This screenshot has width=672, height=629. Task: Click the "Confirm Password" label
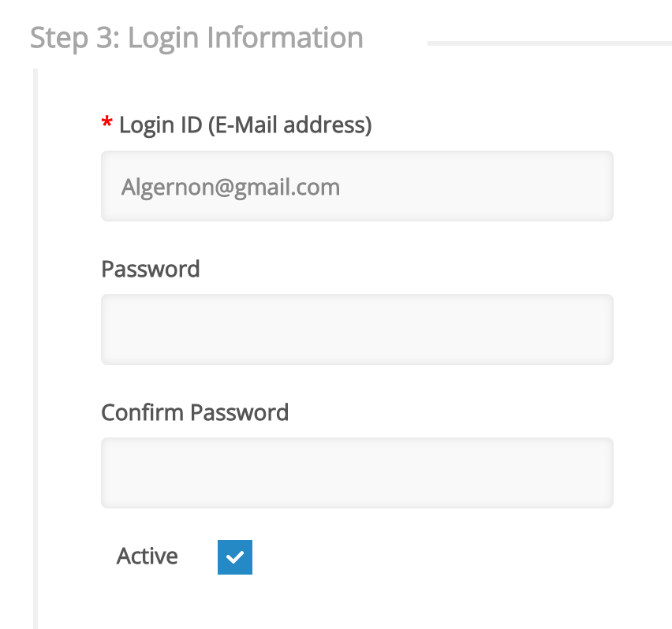pos(195,412)
